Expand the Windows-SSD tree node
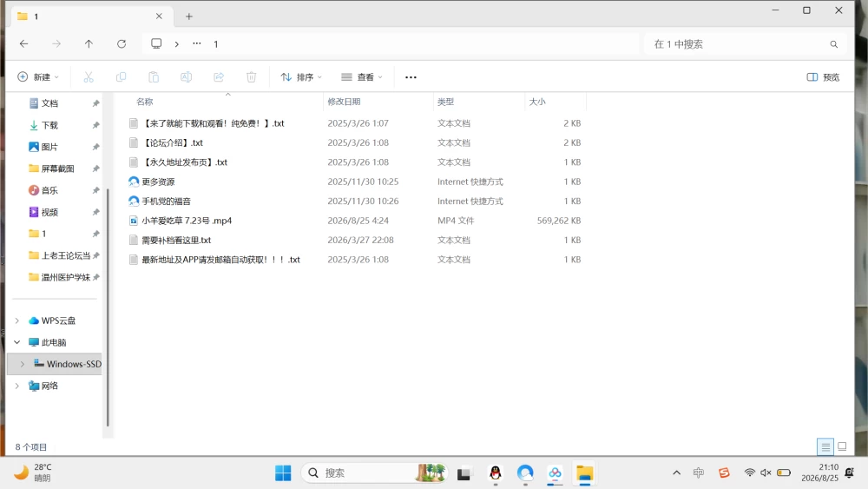The image size is (868, 489). (x=23, y=364)
